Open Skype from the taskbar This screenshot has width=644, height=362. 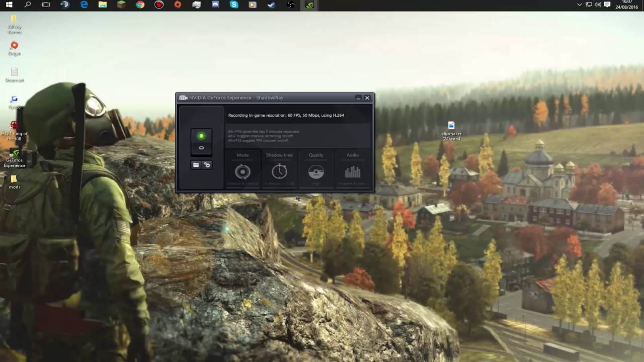(x=234, y=5)
